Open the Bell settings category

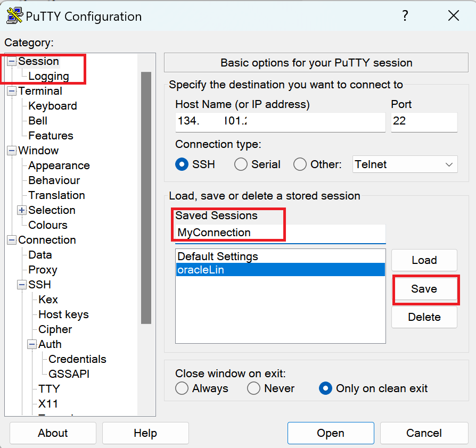(x=38, y=121)
